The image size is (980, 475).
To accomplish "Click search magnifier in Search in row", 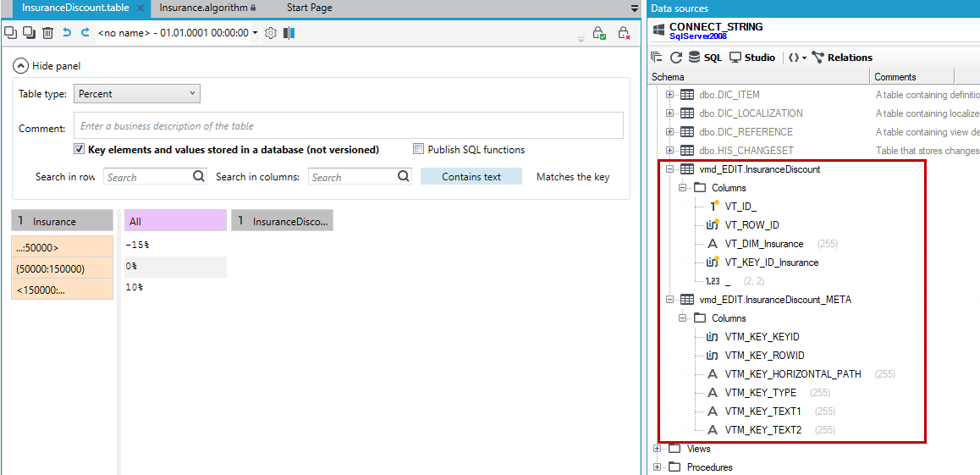I will tap(199, 177).
